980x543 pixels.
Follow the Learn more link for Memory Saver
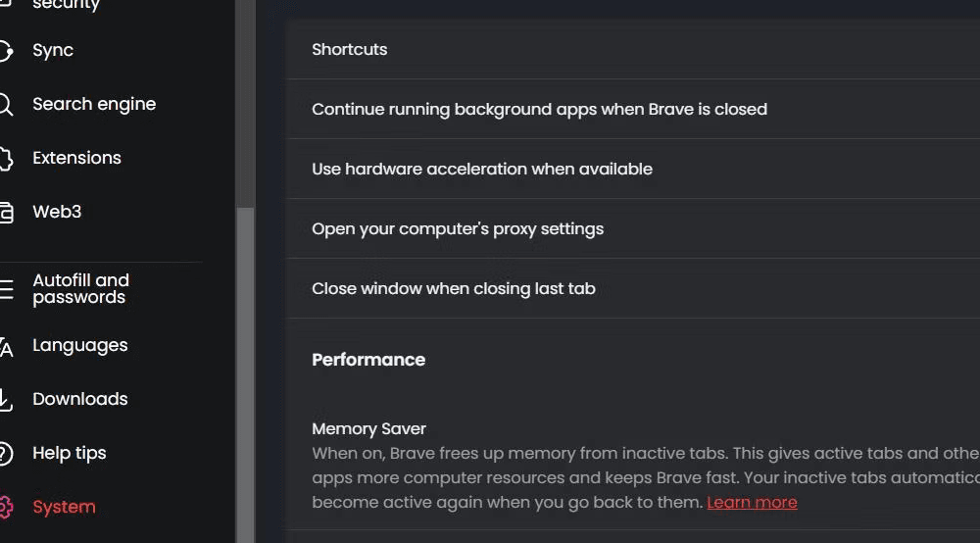point(752,503)
